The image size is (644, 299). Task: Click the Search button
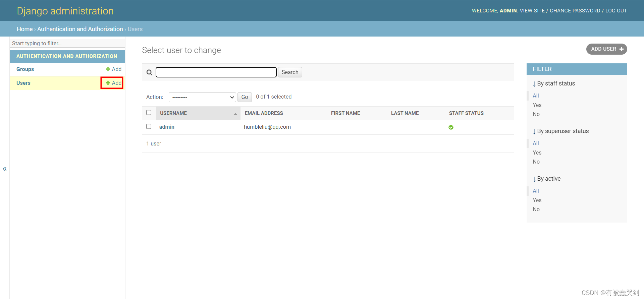coord(290,72)
